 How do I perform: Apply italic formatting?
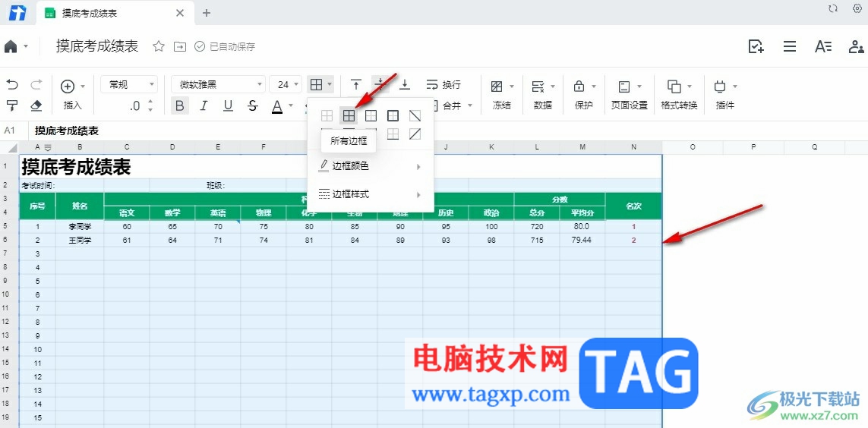(x=204, y=105)
